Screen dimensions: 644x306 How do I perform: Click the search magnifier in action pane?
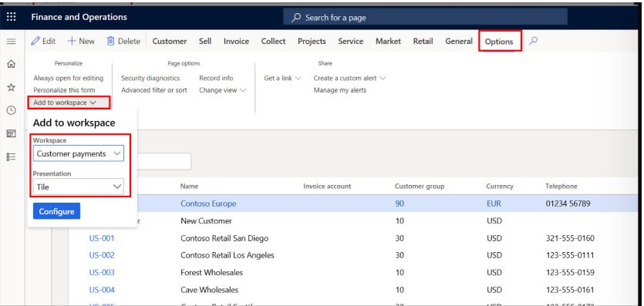pyautogui.click(x=533, y=41)
